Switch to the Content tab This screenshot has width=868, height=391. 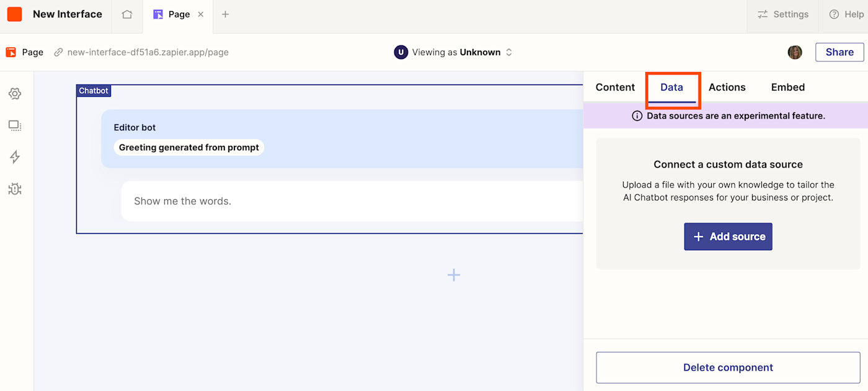click(614, 87)
